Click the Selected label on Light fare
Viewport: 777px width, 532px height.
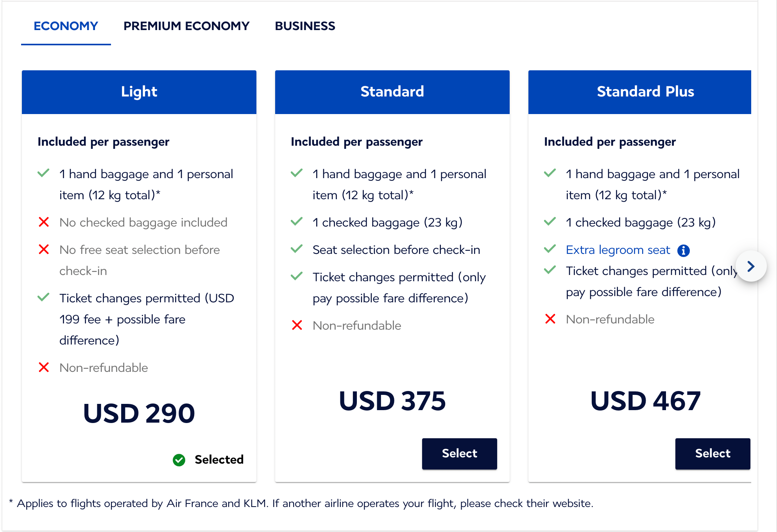(x=219, y=460)
